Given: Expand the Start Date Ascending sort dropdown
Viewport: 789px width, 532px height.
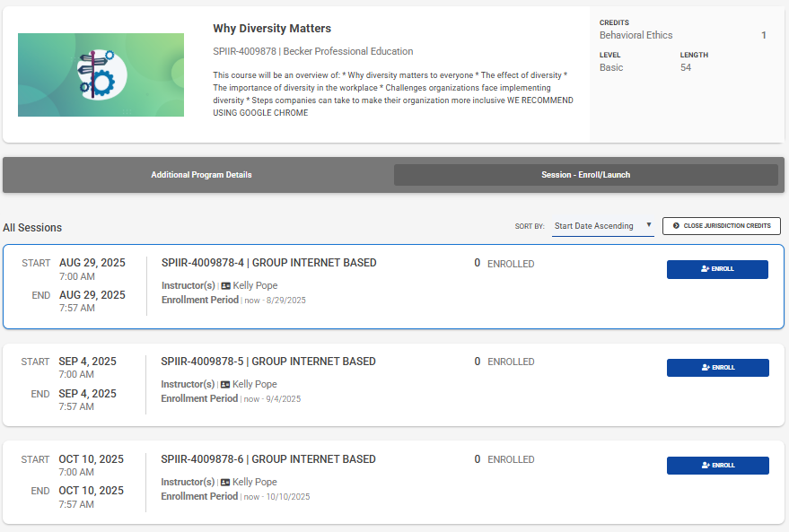Looking at the screenshot, I should click(602, 226).
